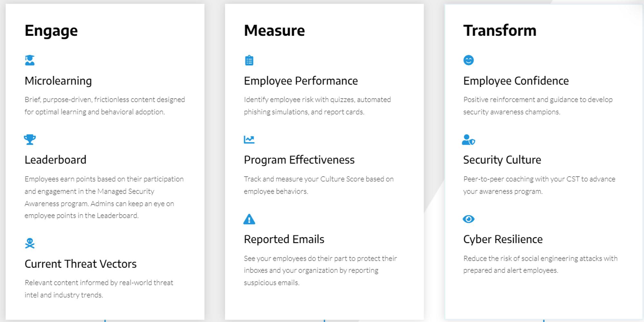
Task: Click the Microlearning graduate icon
Action: pyautogui.click(x=30, y=60)
